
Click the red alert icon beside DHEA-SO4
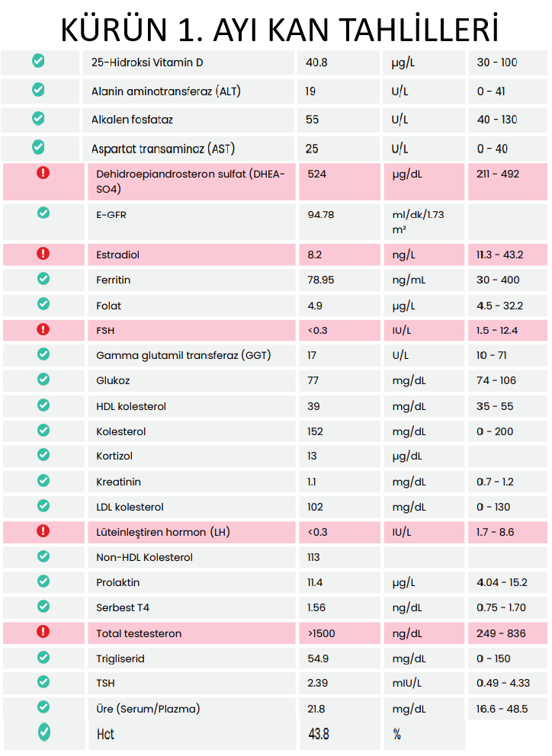(x=43, y=172)
